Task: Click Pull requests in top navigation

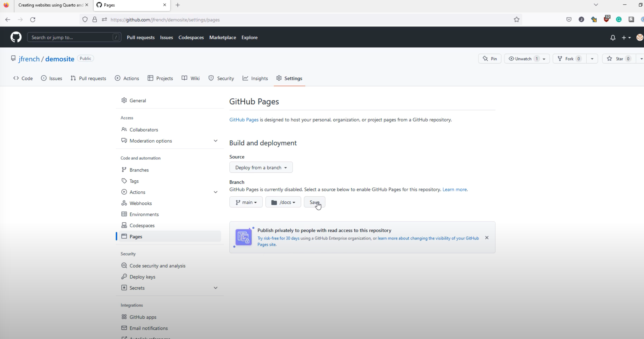Action: coord(141,37)
